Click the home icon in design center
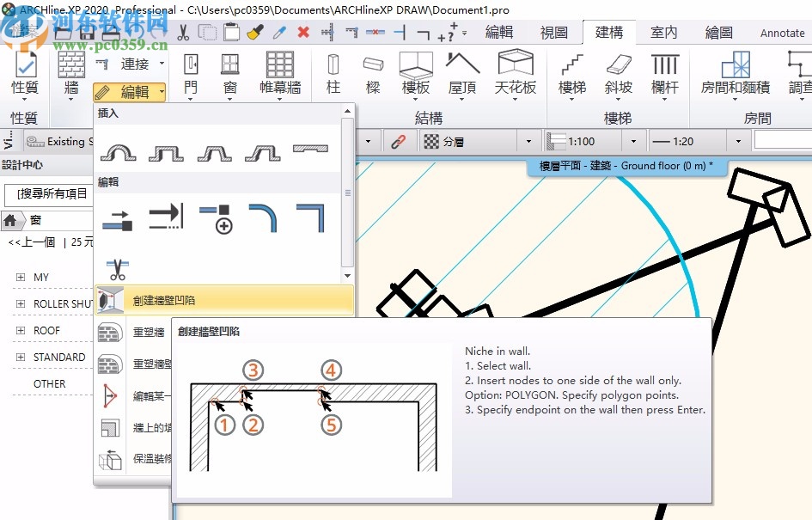Image resolution: width=812 pixels, height=520 pixels. click(x=9, y=221)
